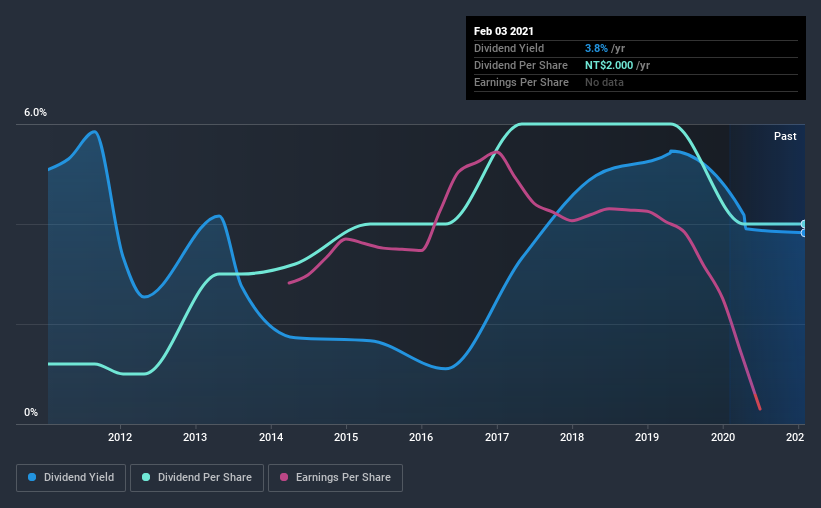This screenshot has width=821, height=508.
Task: Click the 3.8% dividend yield value
Action: (x=596, y=48)
